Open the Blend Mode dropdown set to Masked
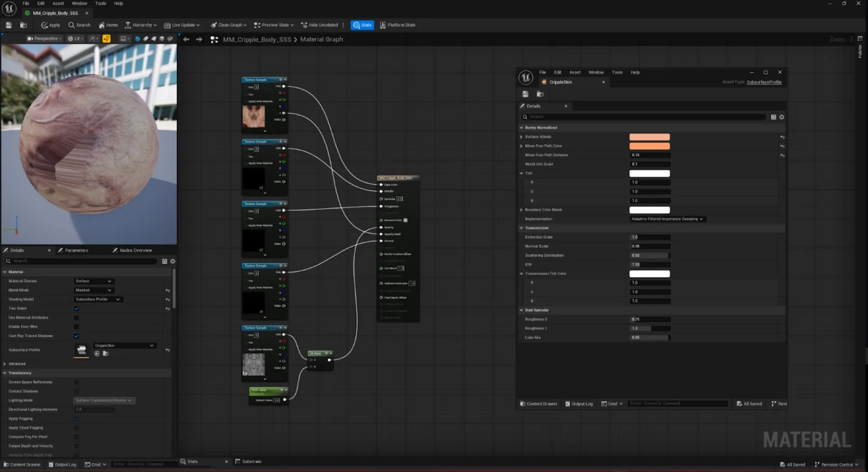Image resolution: width=868 pixels, height=472 pixels. [x=93, y=290]
